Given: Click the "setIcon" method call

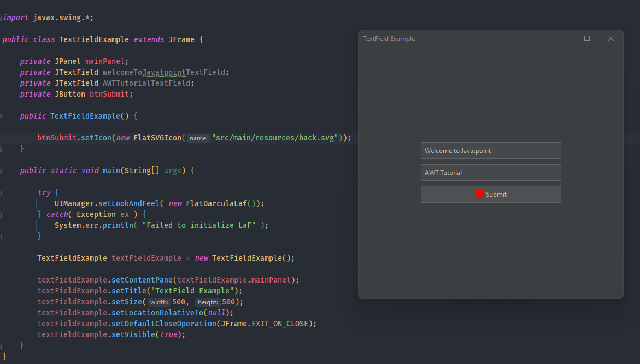Looking at the screenshot, I should pyautogui.click(x=96, y=138).
